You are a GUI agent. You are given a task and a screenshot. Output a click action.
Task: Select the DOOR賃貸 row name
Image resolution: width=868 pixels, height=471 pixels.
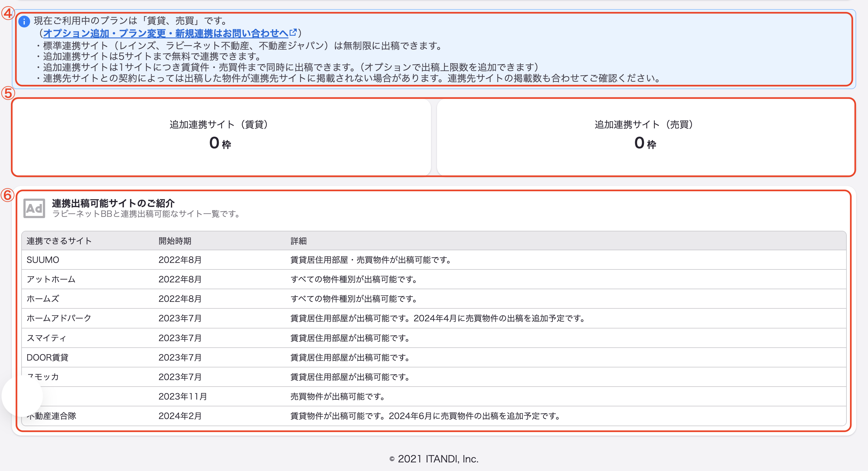[x=48, y=357]
